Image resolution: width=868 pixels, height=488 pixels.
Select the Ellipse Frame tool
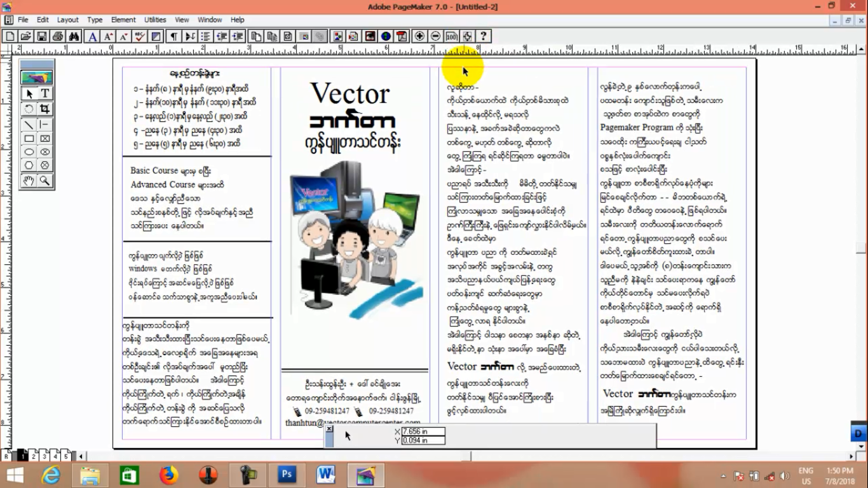(x=45, y=152)
